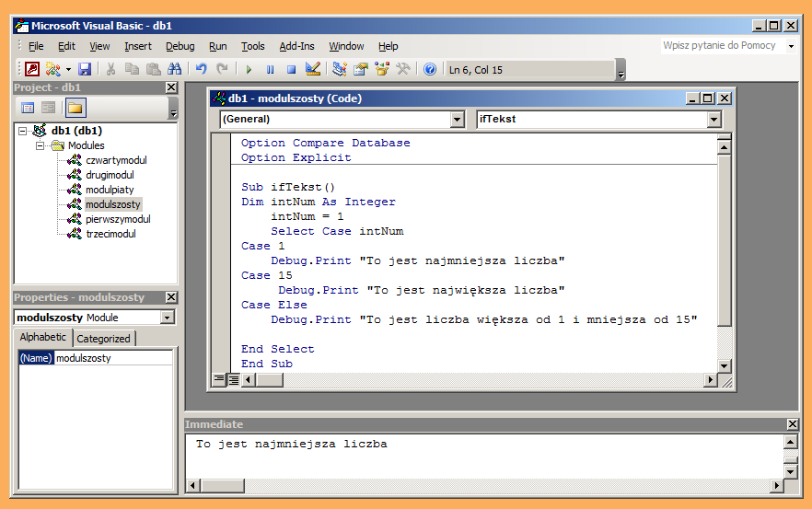Select the drugimodul module
The image size is (812, 509).
[x=110, y=175]
